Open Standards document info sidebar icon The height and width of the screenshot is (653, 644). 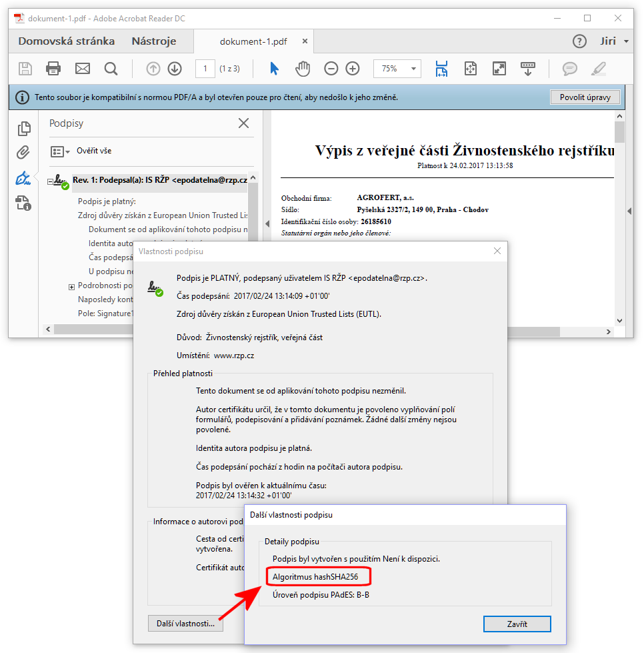point(23,203)
